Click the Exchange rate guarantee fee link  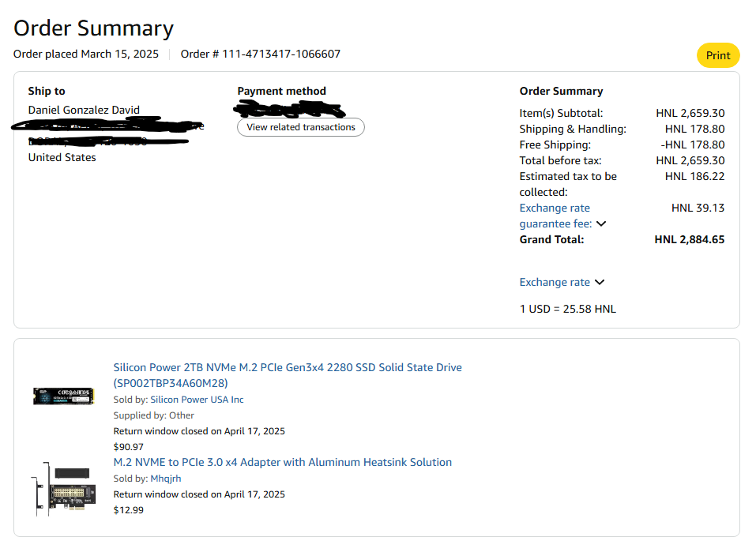[555, 216]
